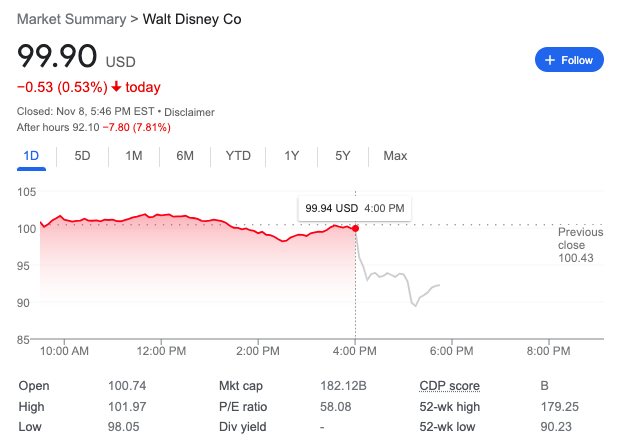Screen dimensions: 626x441
Task: Click the plus icon on Follow
Action: pyautogui.click(x=549, y=60)
